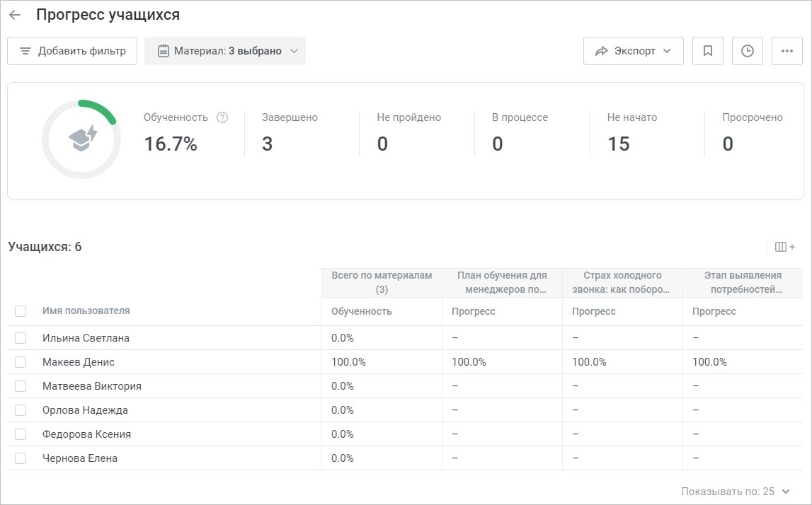812x505 pixels.
Task: Open the Экспорт dropdown
Action: coord(634,51)
